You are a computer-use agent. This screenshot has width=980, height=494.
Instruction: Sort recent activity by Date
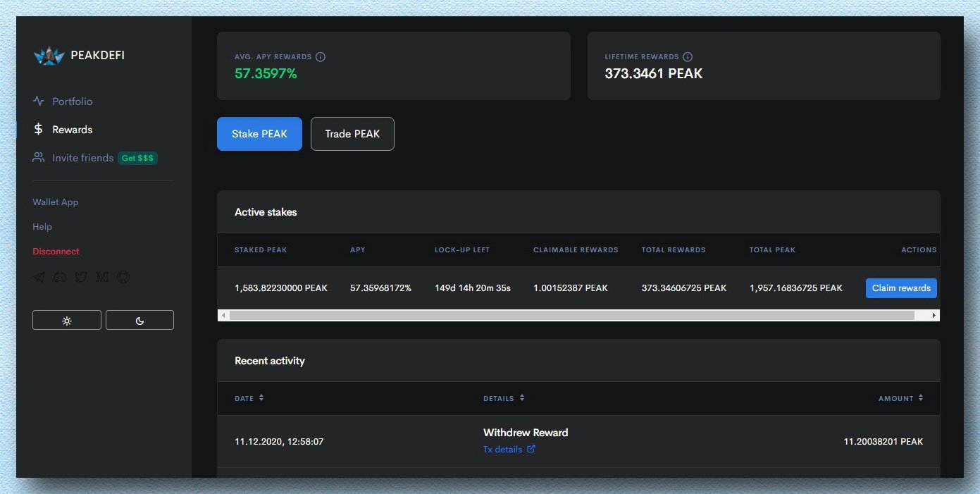tap(249, 398)
